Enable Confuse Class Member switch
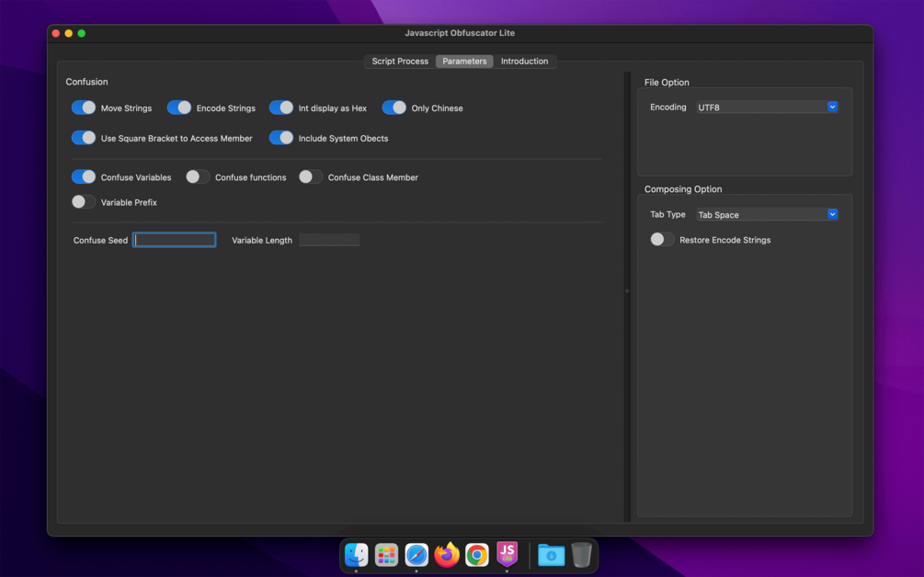 tap(311, 176)
